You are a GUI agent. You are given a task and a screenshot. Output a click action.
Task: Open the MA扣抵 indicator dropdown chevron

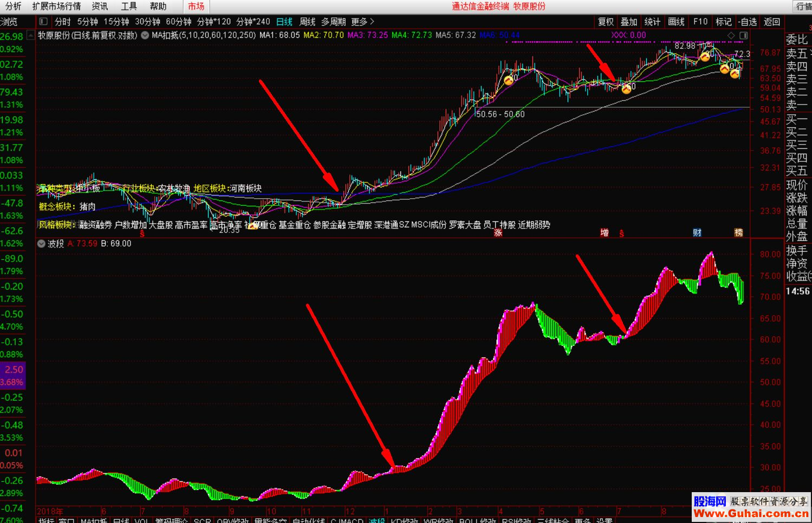145,35
